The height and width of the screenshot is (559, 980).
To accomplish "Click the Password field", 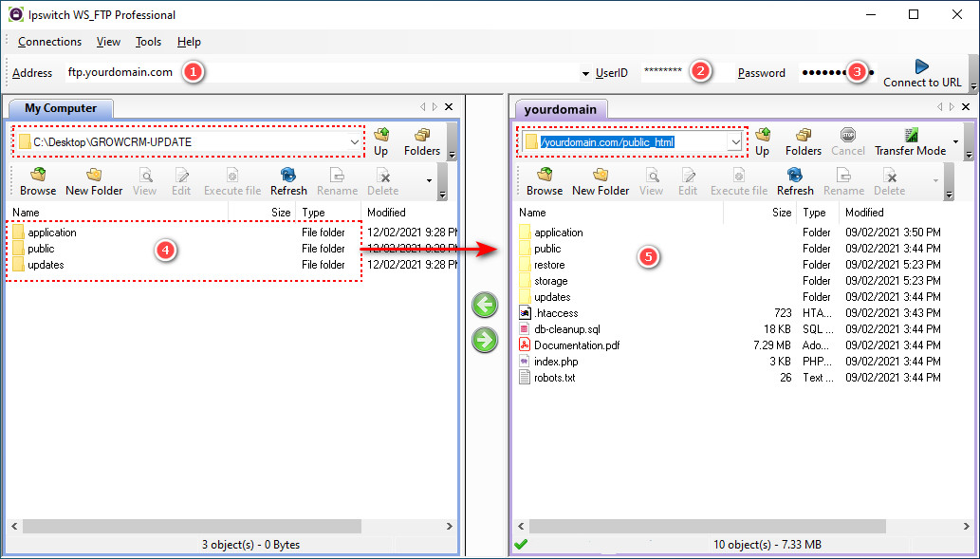I will click(x=838, y=72).
